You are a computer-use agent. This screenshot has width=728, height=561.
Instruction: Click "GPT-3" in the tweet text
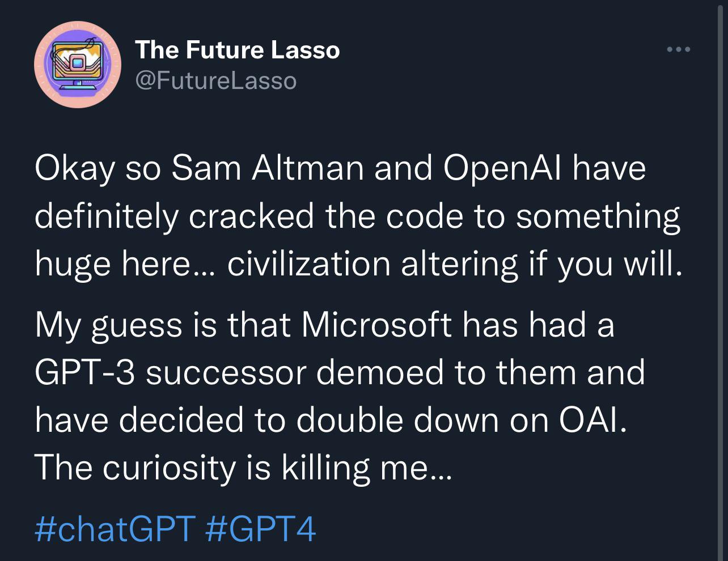tap(86, 372)
